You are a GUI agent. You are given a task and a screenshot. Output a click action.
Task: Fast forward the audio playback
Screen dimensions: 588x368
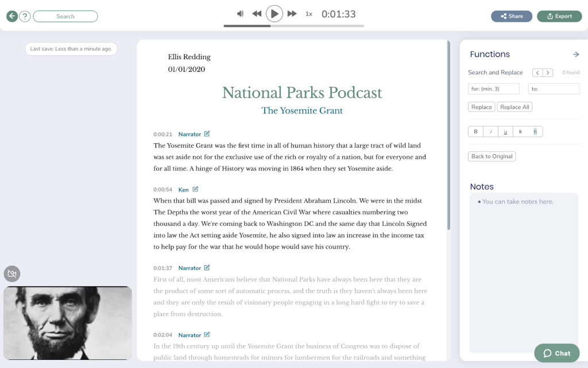click(x=292, y=14)
